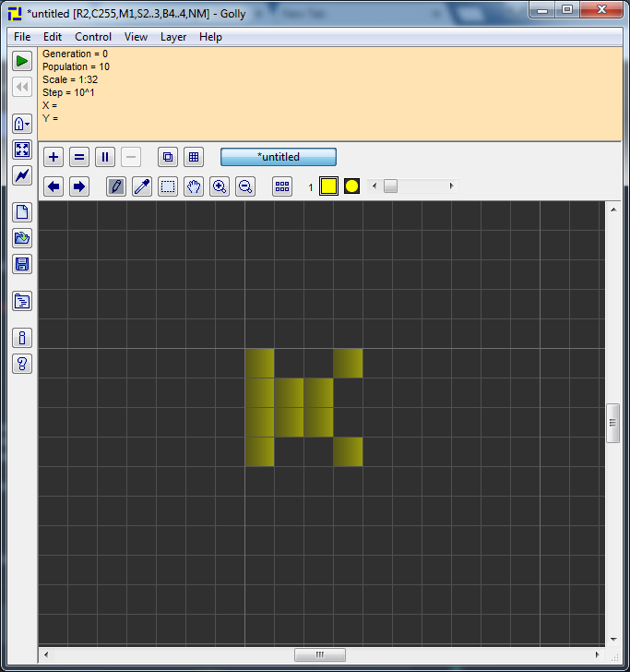Click the "Scale = 1:32" status text
Screen dimensions: 630x672
[70, 79]
